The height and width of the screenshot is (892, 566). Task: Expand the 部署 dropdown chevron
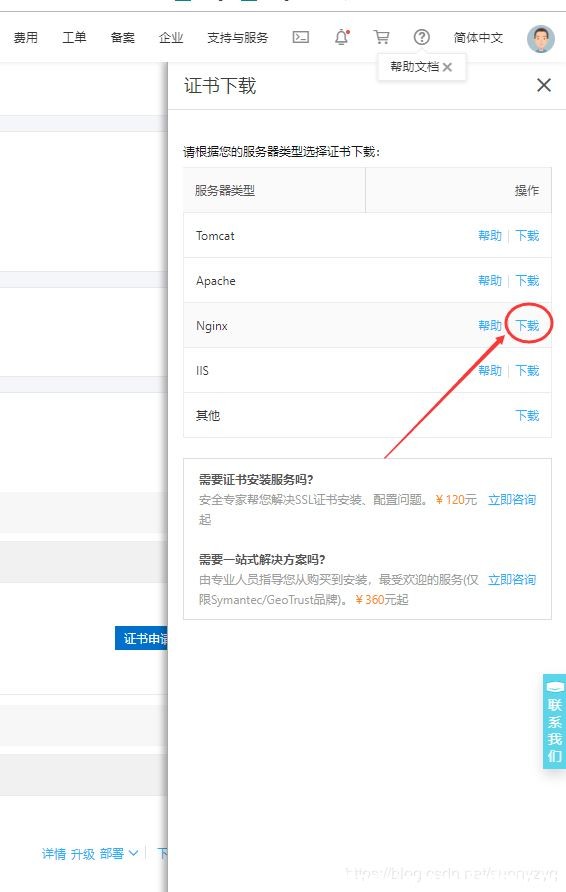133,853
